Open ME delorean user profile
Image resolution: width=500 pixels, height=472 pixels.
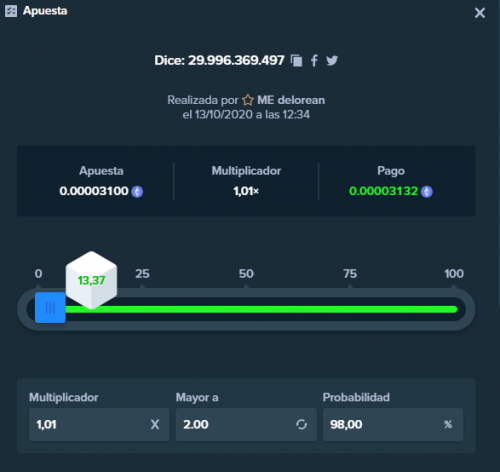[291, 100]
